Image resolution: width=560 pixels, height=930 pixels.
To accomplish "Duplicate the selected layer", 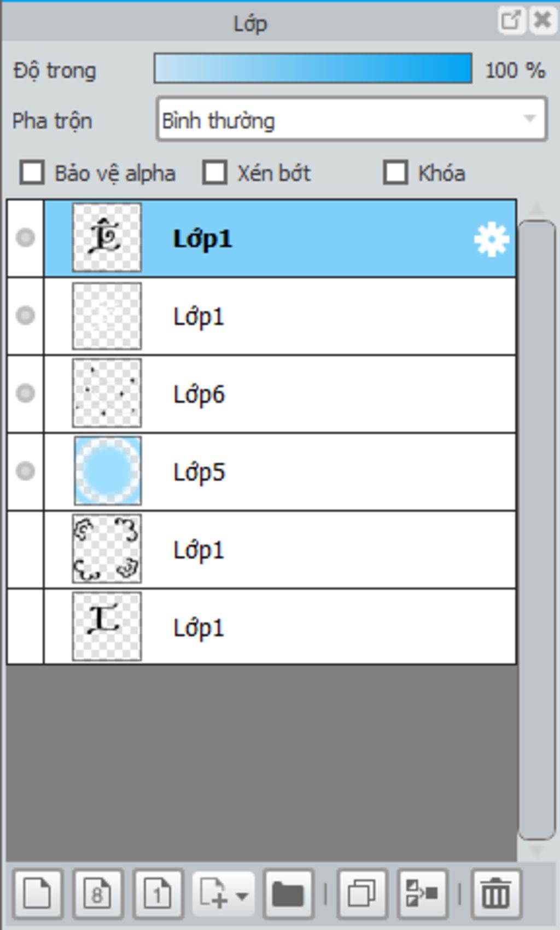I will coord(363,893).
